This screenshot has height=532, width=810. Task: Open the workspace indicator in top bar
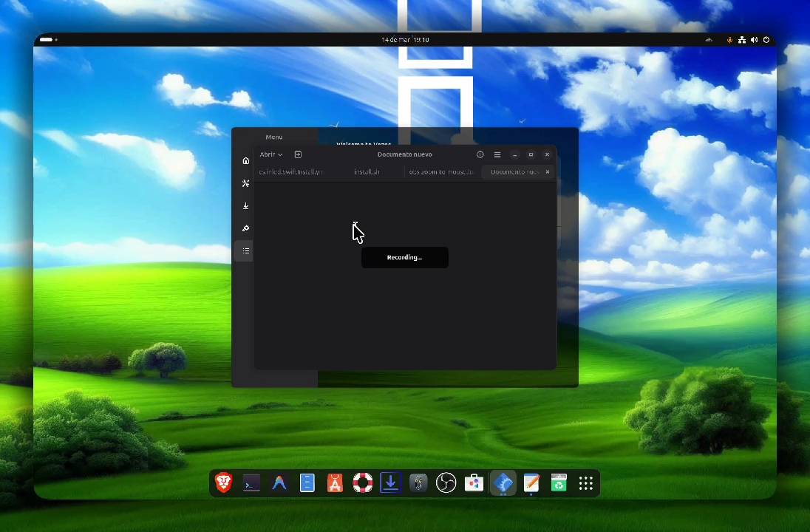[x=49, y=40]
